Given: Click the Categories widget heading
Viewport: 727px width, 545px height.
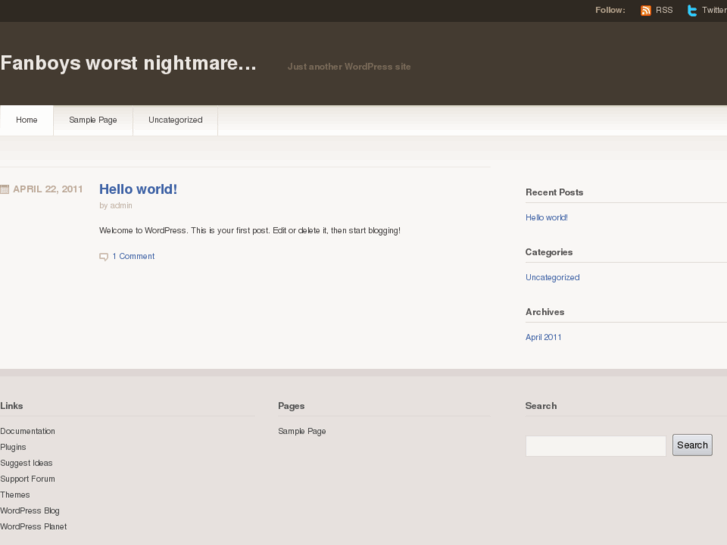Looking at the screenshot, I should 549,252.
